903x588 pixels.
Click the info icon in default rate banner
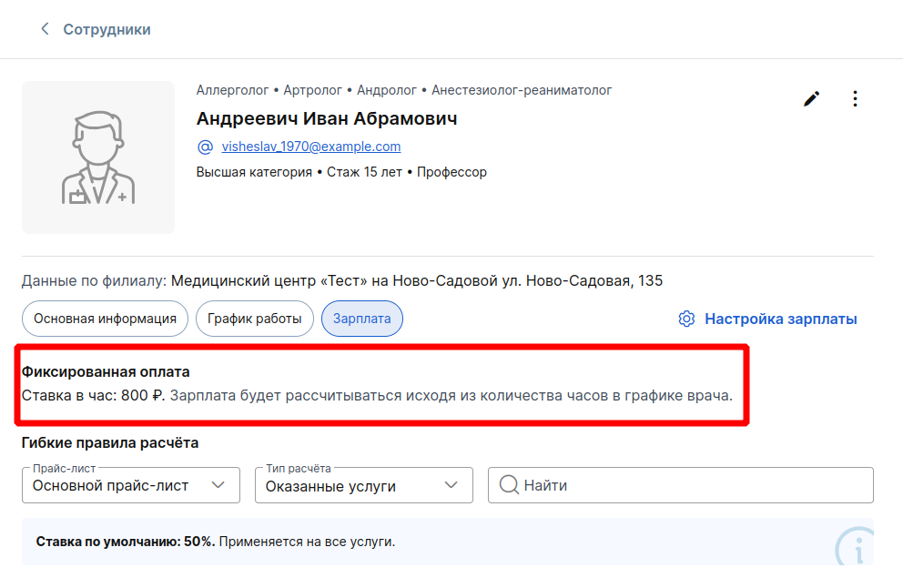pos(856,547)
